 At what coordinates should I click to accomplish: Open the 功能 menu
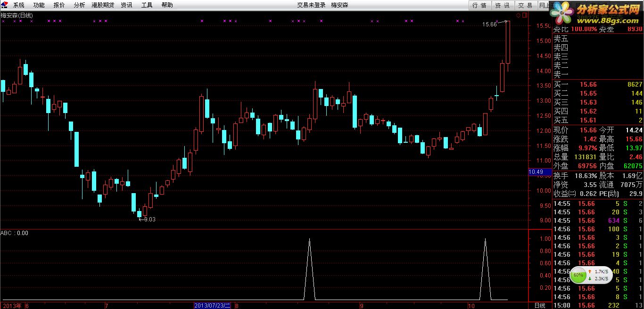coord(39,5)
